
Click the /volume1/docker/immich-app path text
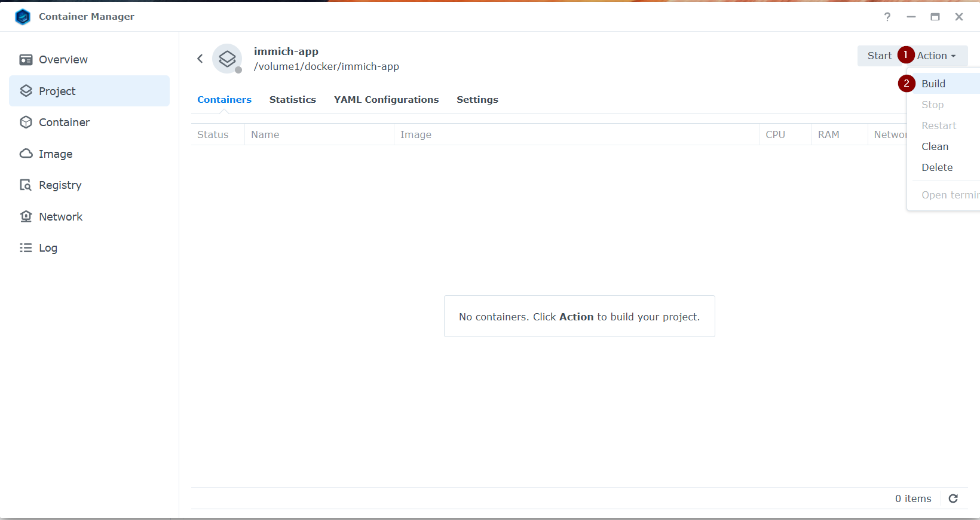326,66
